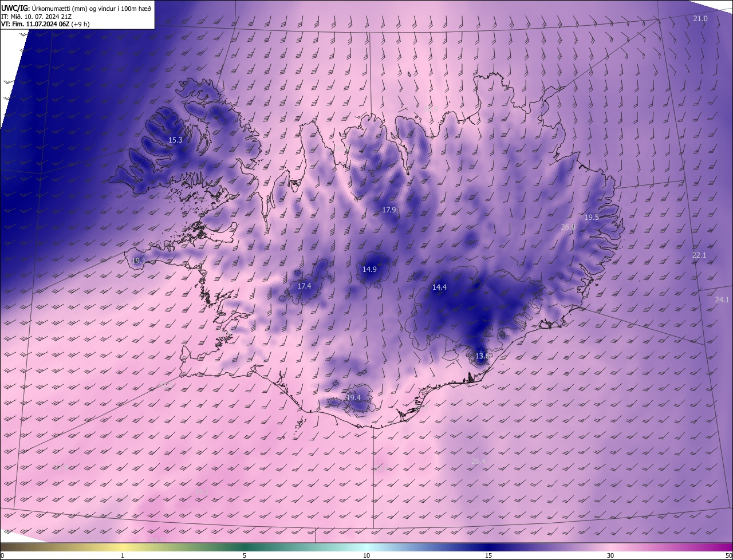Image resolution: width=733 pixels, height=560 pixels.
Task: Click the 14.9 value on the central glacier
Action: point(369,270)
